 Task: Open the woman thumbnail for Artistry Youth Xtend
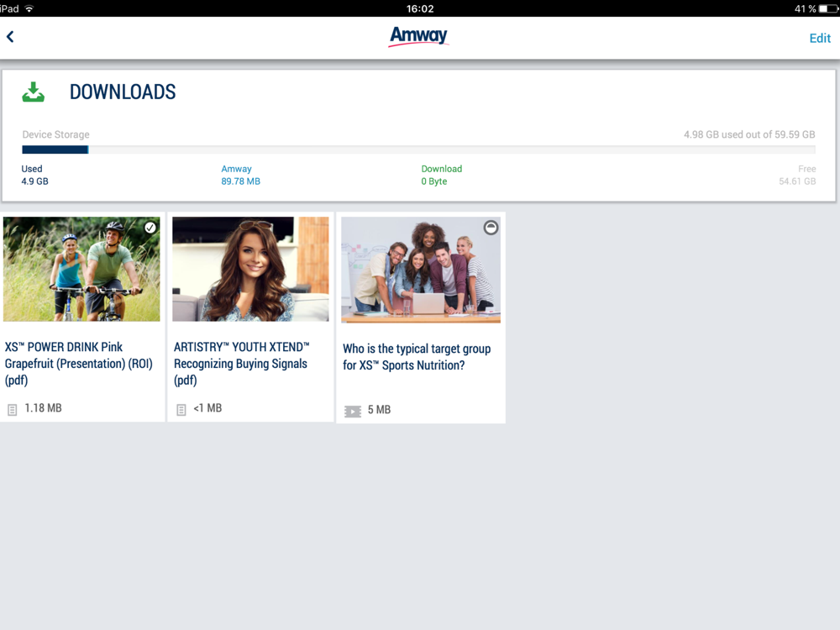(x=250, y=269)
